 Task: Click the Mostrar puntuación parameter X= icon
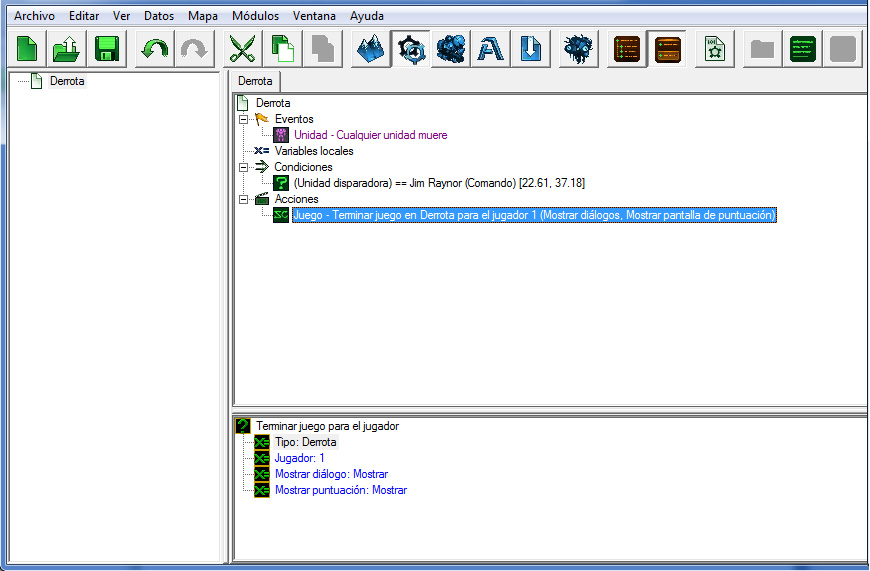coord(262,491)
